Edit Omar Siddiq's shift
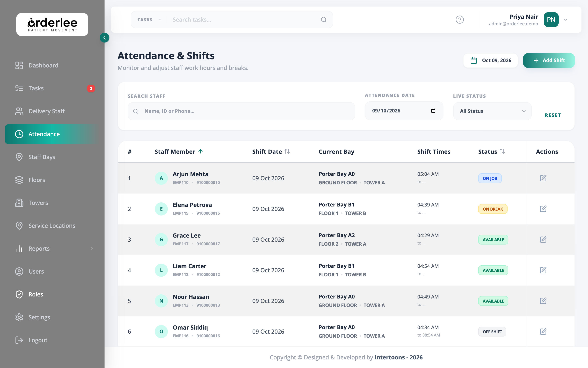 point(543,331)
